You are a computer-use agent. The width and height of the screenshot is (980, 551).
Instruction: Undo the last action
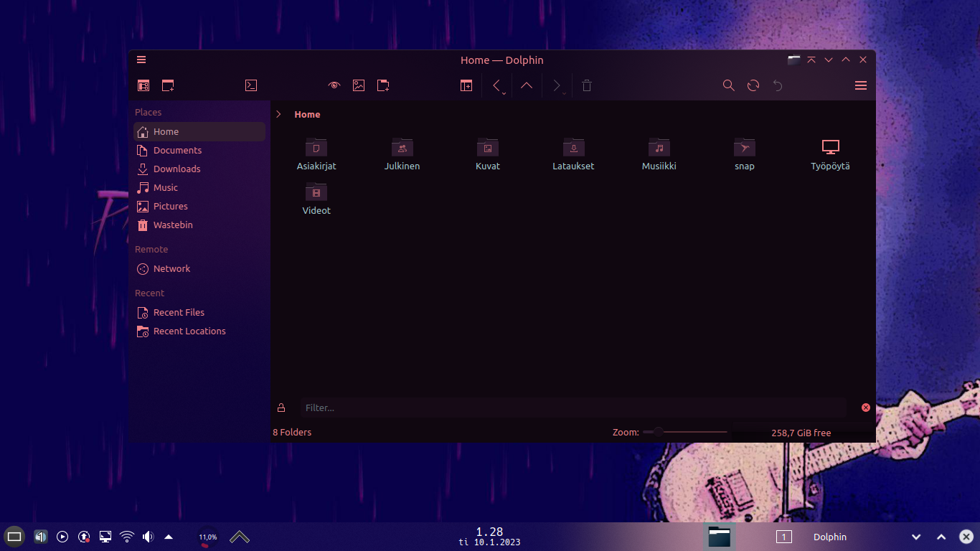coord(778,85)
